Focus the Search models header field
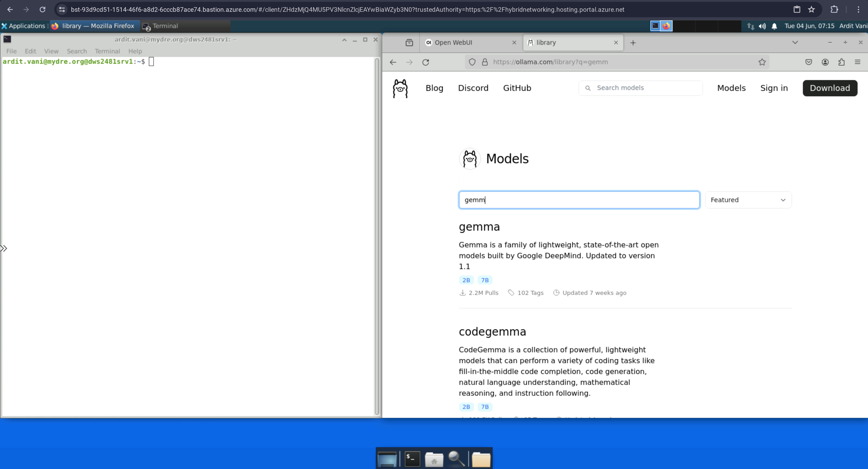This screenshot has width=868, height=469. pos(640,88)
